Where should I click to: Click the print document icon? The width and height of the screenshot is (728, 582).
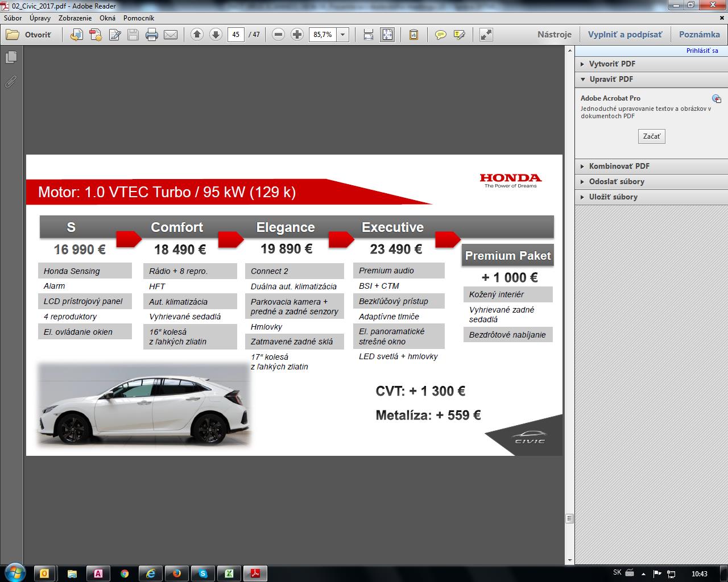pos(151,35)
